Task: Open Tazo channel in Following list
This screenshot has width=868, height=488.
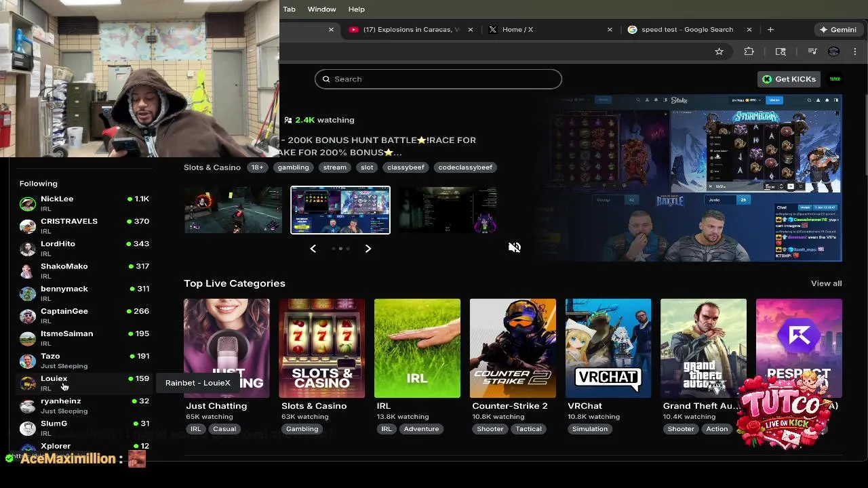Action: click(84, 360)
